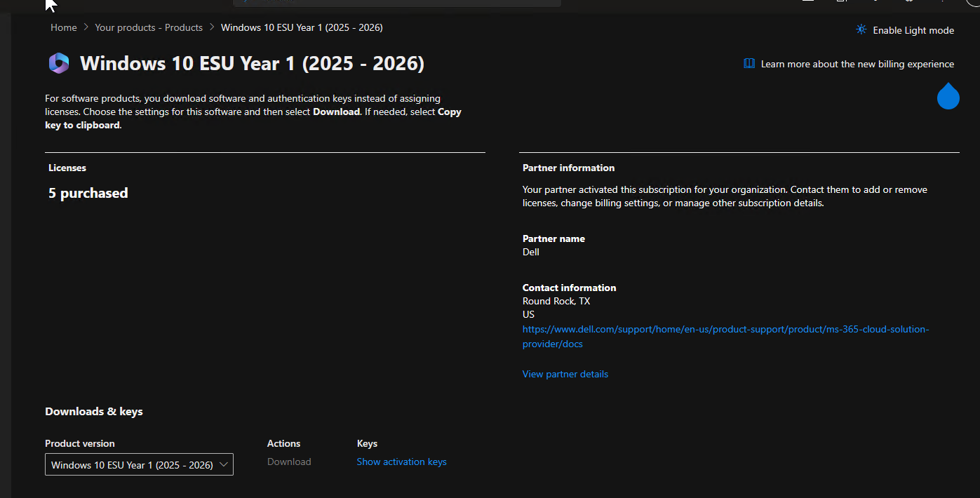
Task: Open the Product version dropdown
Action: 139,464
